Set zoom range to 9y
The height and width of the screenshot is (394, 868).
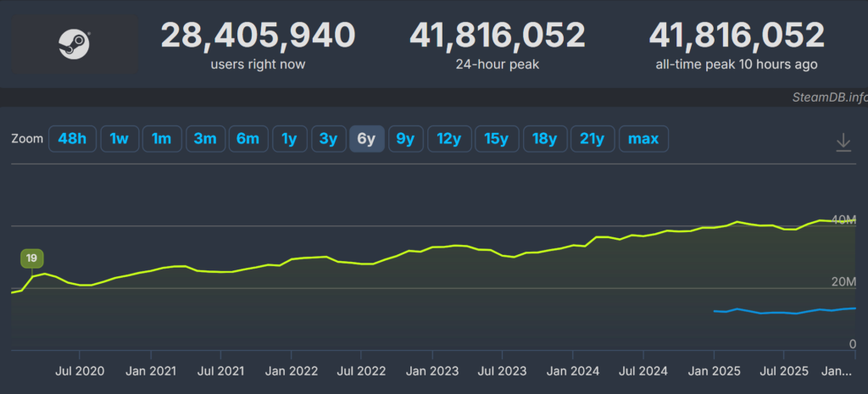pyautogui.click(x=406, y=139)
